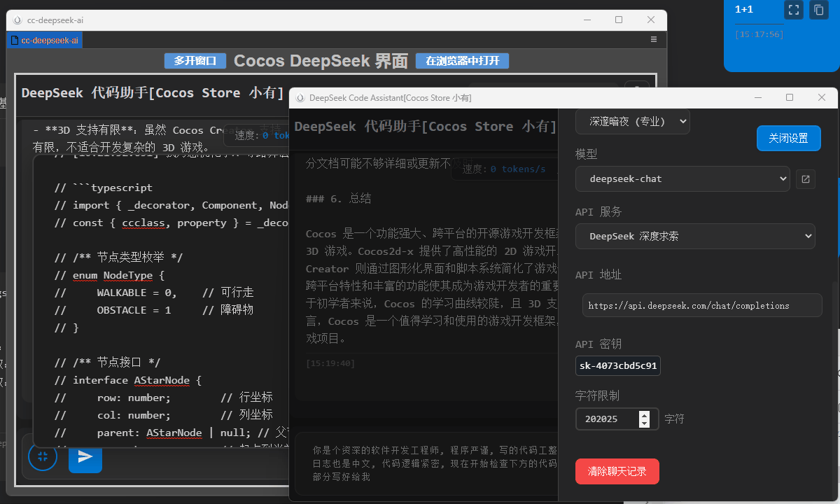Viewport: 840px width, 504px height.
Task: Click the 'API 地址' label
Action: 598,275
